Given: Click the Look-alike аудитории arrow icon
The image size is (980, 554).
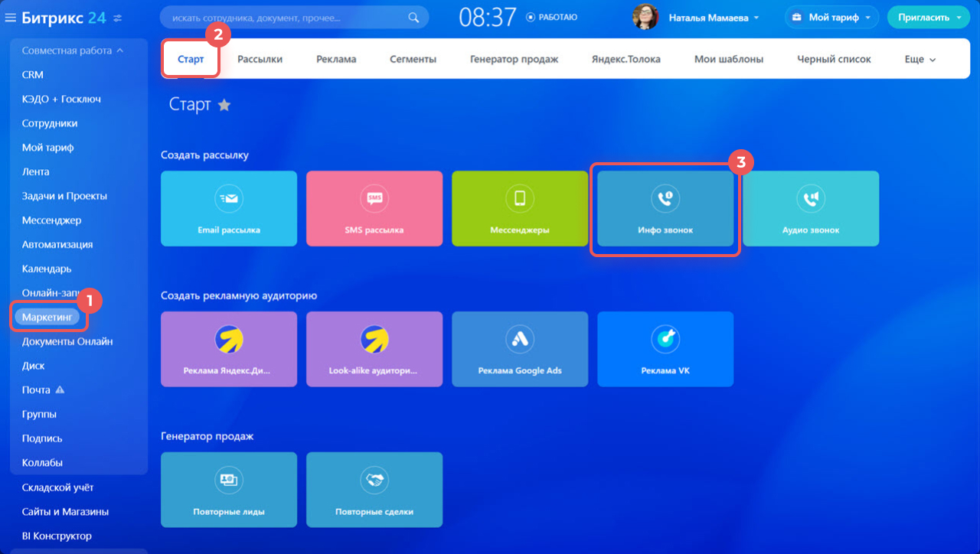Looking at the screenshot, I should pos(374,339).
